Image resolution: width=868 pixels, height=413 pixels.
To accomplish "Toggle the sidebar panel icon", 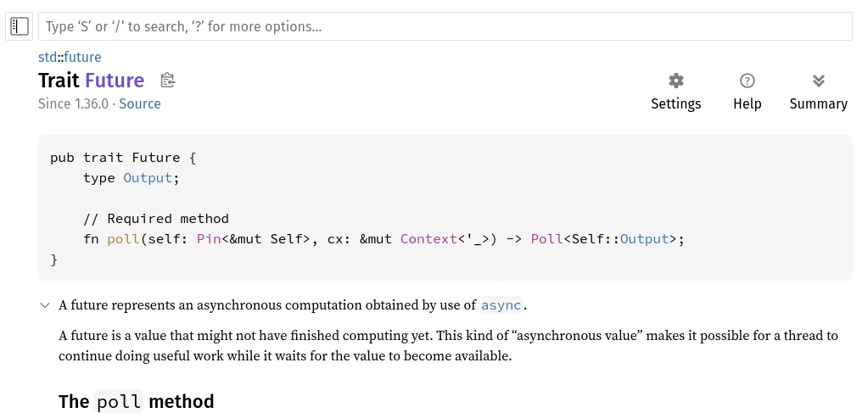I will click(20, 26).
